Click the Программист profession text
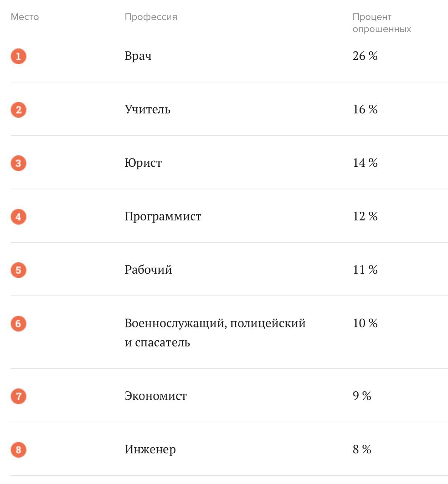The height and width of the screenshot is (484, 448). [x=163, y=216]
